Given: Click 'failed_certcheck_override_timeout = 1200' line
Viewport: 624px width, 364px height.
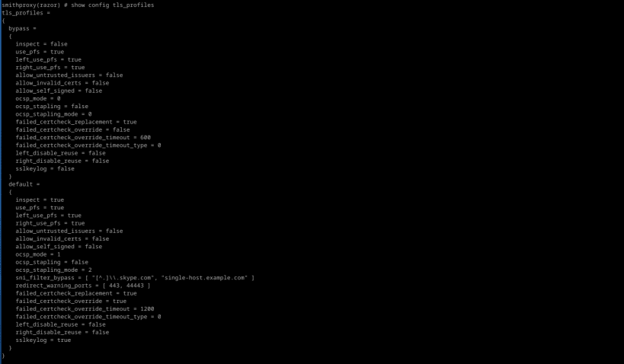Looking at the screenshot, I should point(85,308).
